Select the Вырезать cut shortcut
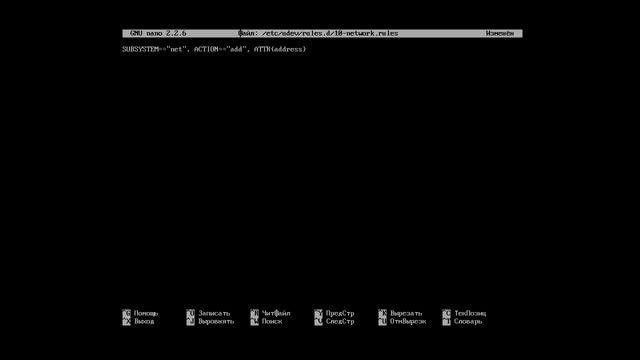Viewport: 640px width, 360px height. tap(400, 313)
